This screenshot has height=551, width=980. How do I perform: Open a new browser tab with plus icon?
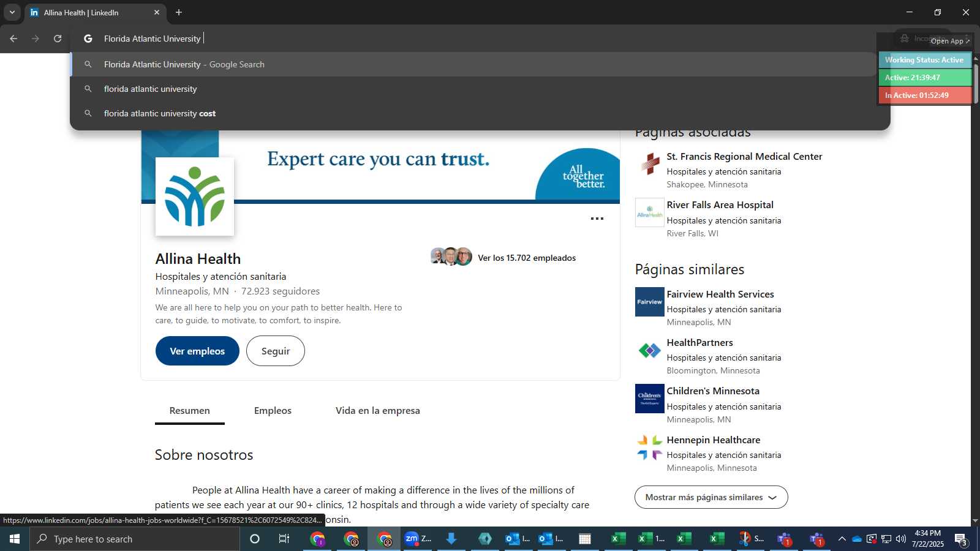[x=179, y=12]
